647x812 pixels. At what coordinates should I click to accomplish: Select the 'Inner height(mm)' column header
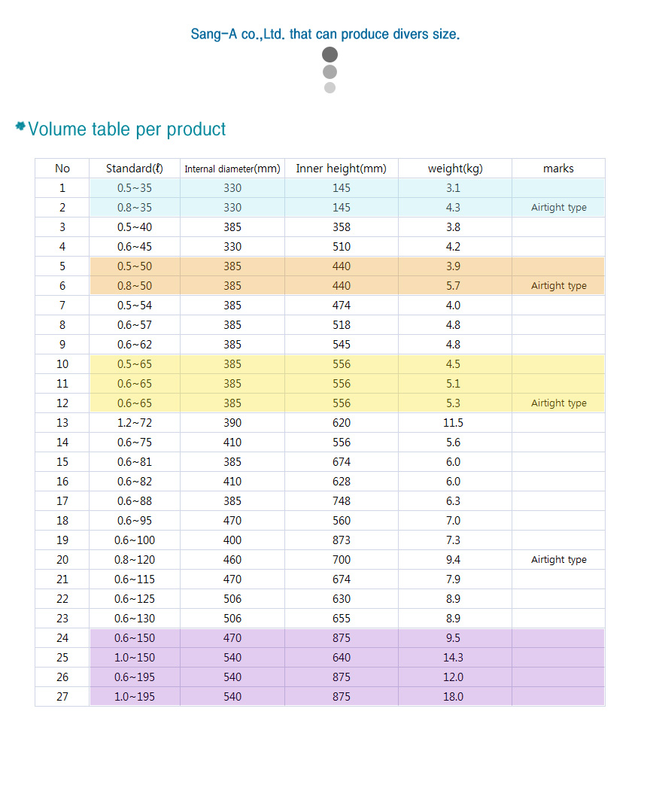[x=341, y=169]
